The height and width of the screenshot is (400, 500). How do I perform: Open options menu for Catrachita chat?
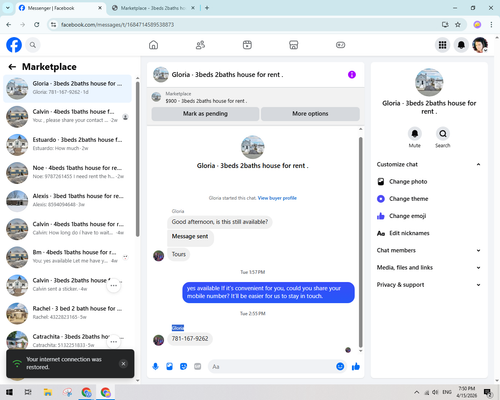[x=114, y=342]
